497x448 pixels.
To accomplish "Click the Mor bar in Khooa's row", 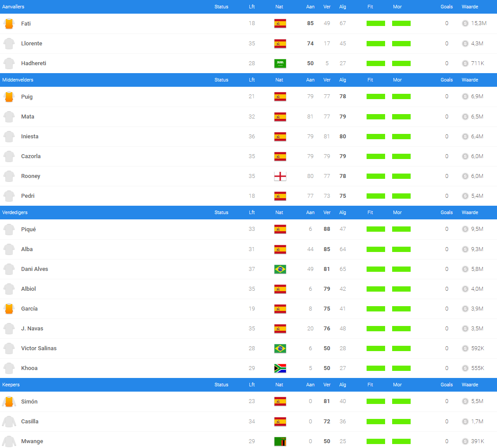I will point(401,368).
